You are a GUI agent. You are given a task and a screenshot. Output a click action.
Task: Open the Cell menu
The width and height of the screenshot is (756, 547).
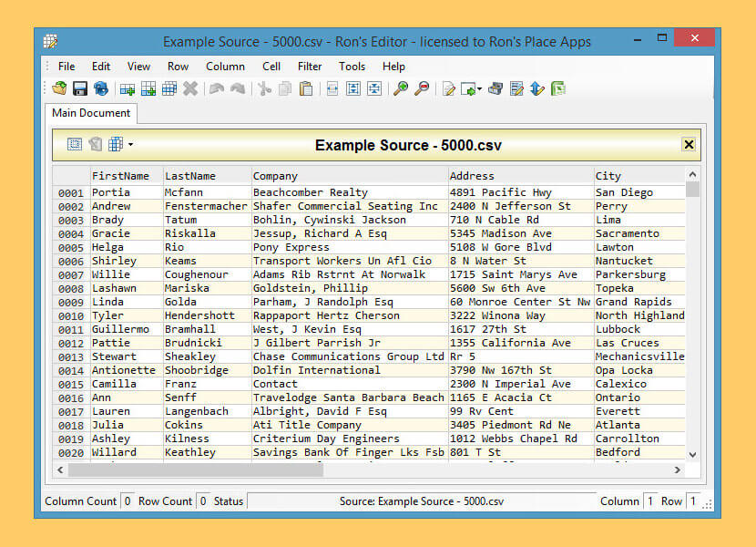point(271,67)
